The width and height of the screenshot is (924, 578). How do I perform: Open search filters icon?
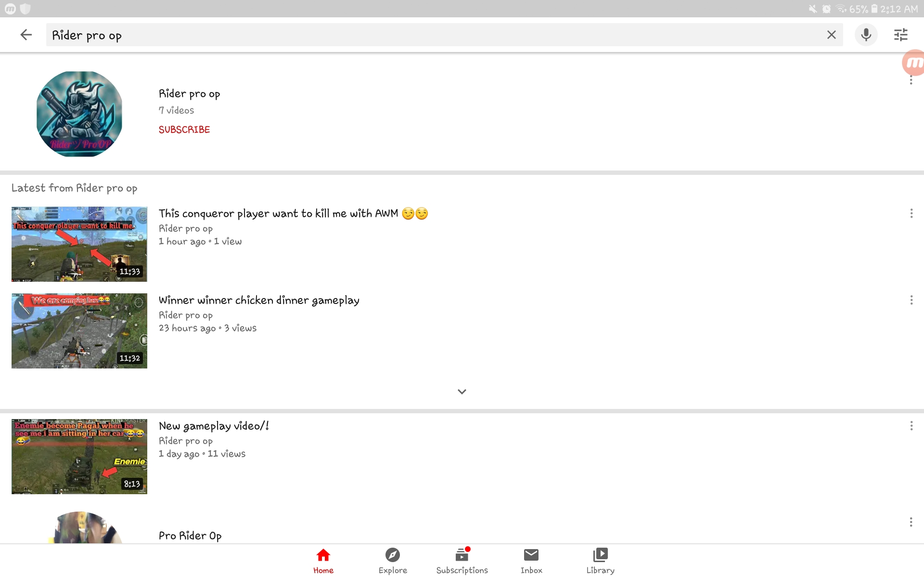click(x=900, y=35)
